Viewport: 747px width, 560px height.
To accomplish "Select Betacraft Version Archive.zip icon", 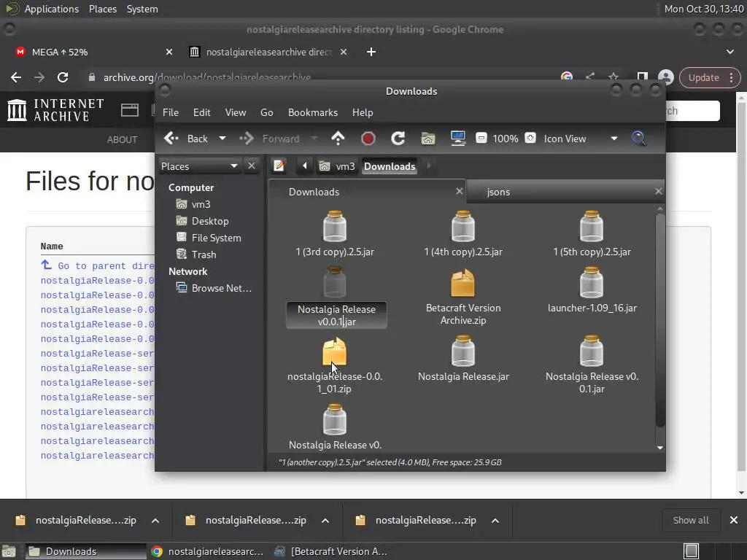I will [x=463, y=283].
